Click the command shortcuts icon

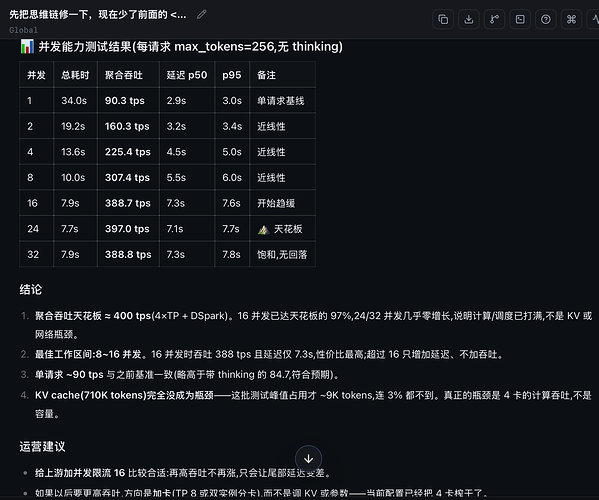[571, 19]
